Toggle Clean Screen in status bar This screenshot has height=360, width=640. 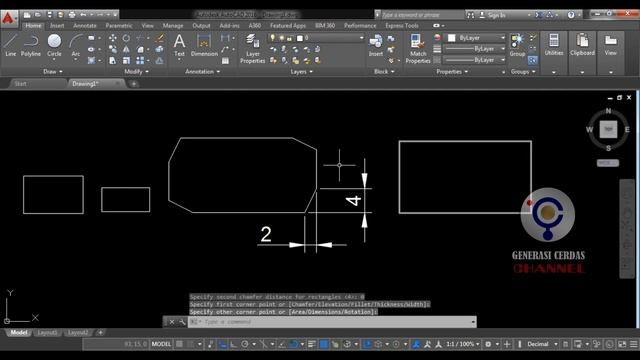pyautogui.click(x=622, y=344)
